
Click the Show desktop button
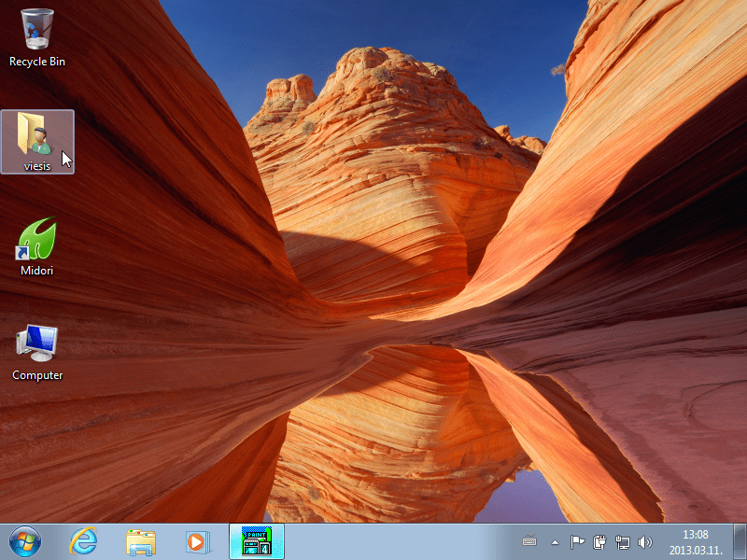740,541
